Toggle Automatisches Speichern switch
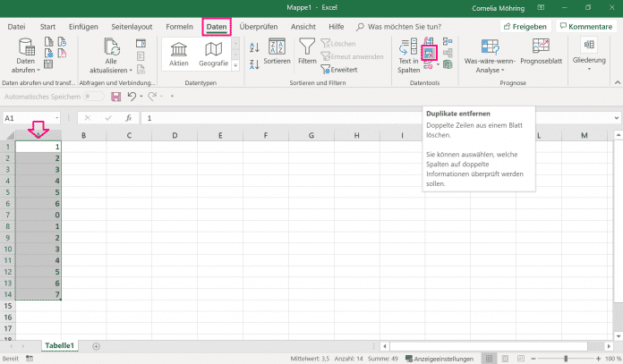This screenshot has height=364, width=623. [94, 96]
